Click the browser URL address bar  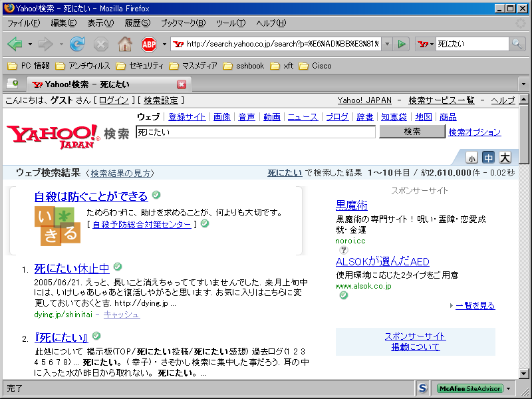(277, 44)
